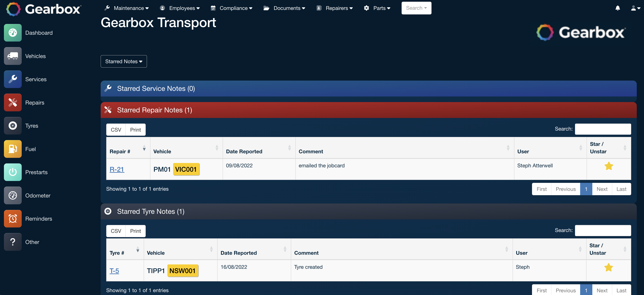Expand the Starred Service Notes header
The image size is (644, 295).
[x=369, y=88]
